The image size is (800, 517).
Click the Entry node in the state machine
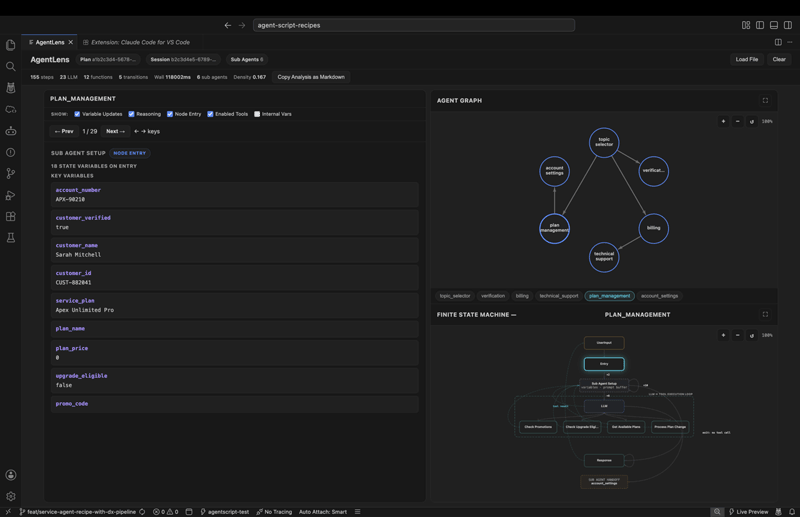(604, 364)
